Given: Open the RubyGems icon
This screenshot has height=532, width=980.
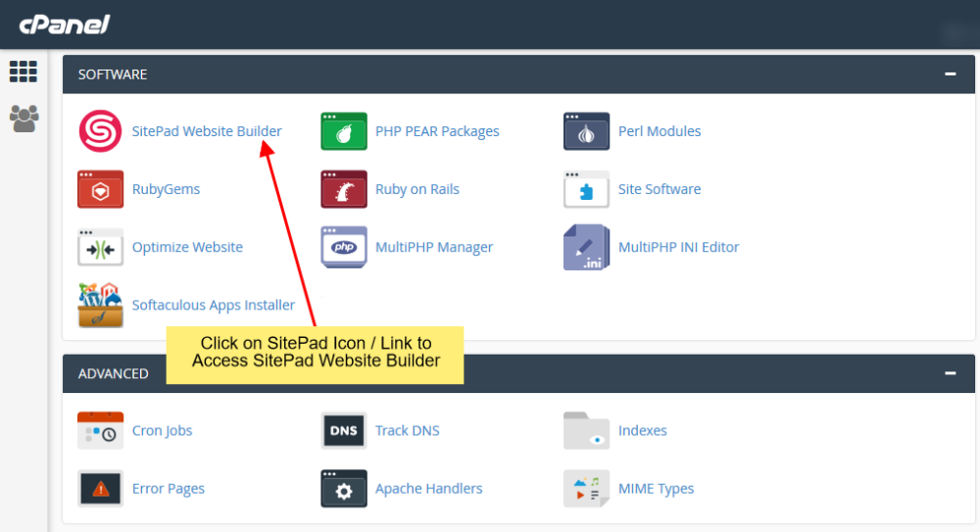Looking at the screenshot, I should pyautogui.click(x=100, y=189).
